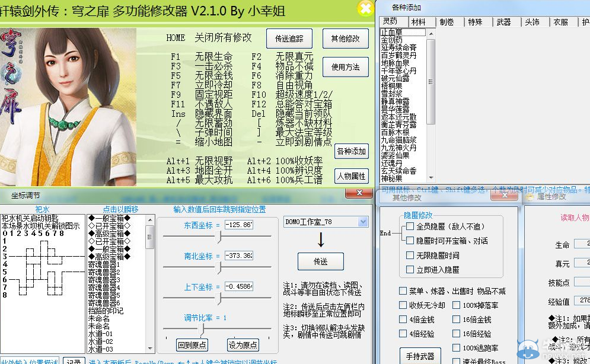Switch to the 武器 tab
Viewport: 590px width, 364px height.
pos(503,22)
